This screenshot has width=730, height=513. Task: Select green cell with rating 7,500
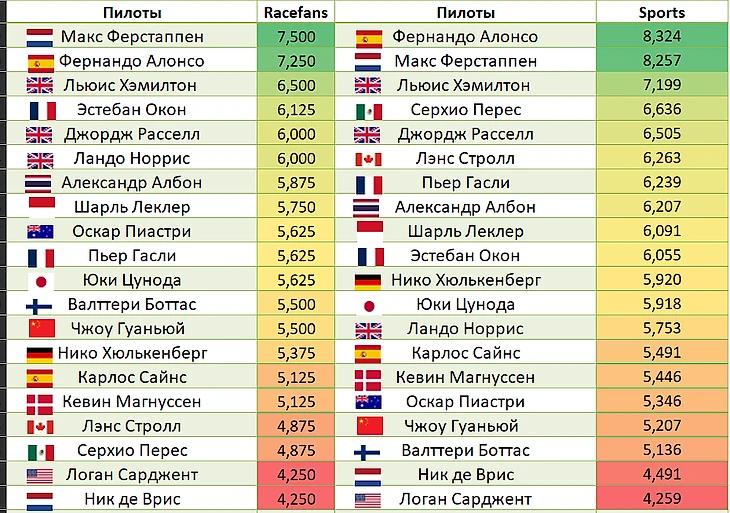click(295, 37)
